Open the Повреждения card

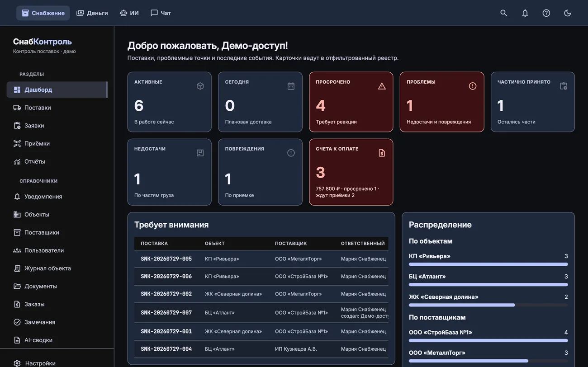tap(260, 172)
